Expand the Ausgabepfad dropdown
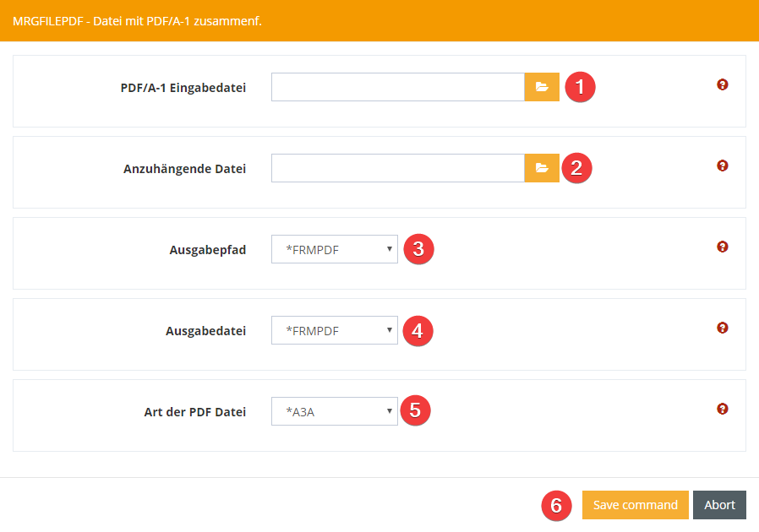759x532 pixels. point(334,249)
